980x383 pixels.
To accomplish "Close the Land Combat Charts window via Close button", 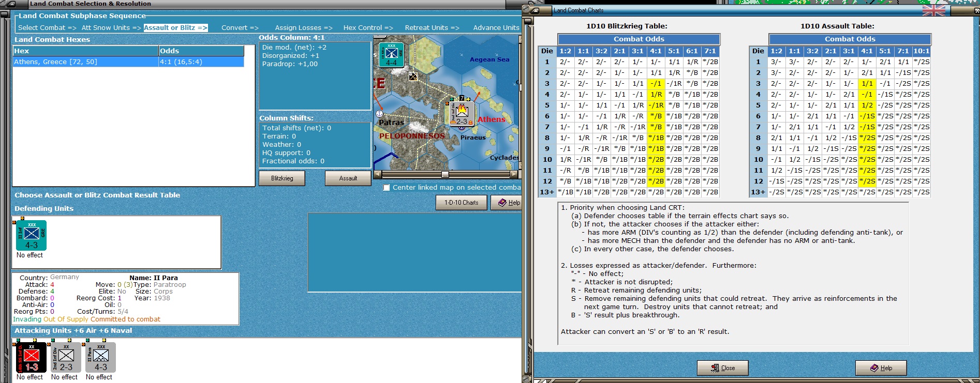I will coord(723,368).
